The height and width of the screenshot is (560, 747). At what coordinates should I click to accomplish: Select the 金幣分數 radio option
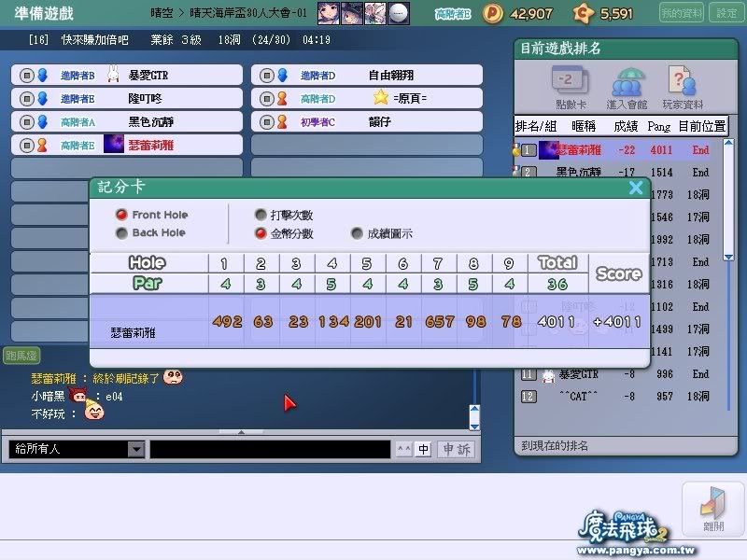(261, 233)
